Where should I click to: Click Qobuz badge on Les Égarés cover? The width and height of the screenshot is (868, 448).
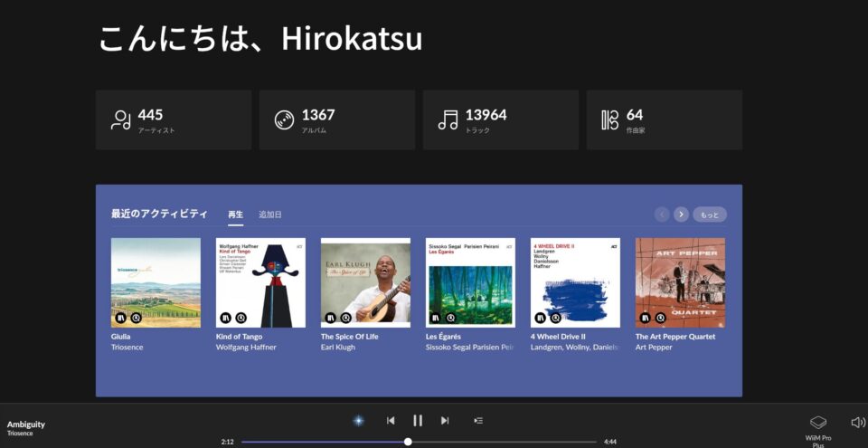pos(450,319)
